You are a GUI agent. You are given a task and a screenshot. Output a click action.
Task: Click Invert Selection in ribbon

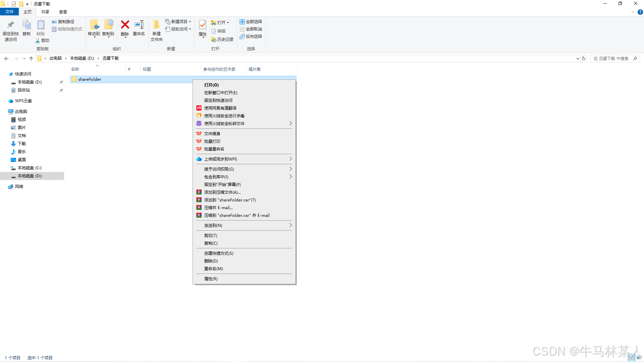[x=251, y=37]
